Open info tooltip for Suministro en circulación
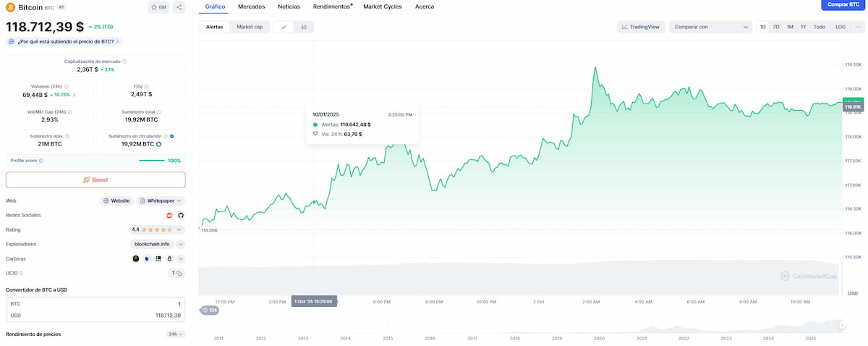The image size is (868, 346). tap(166, 136)
